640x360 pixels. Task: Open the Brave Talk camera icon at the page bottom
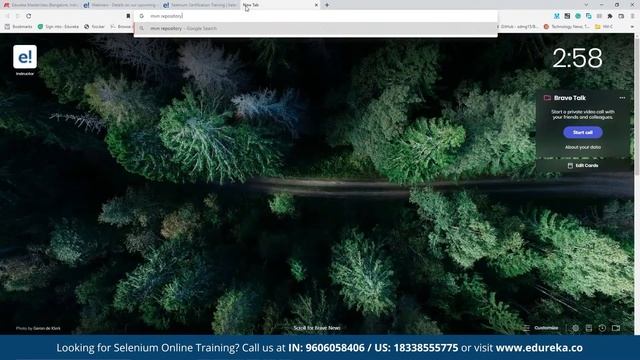click(616, 328)
